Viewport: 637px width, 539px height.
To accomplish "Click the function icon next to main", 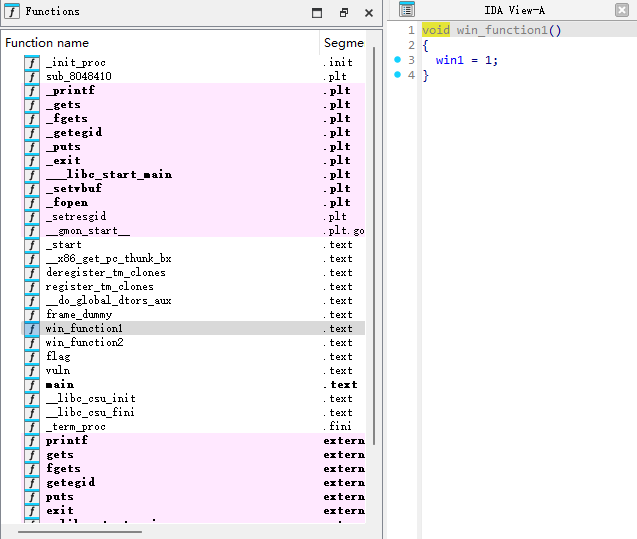I will pyautogui.click(x=32, y=384).
